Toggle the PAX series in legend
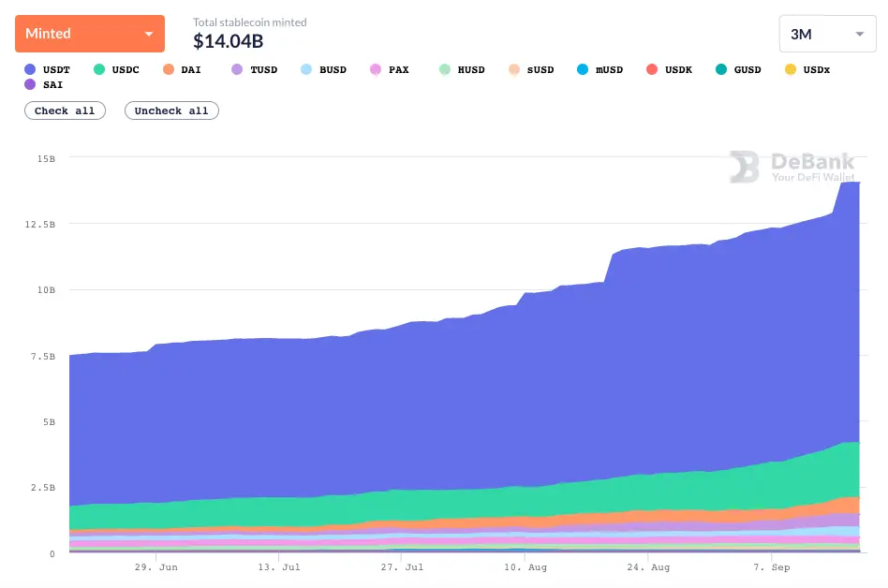888x588 pixels. point(390,69)
